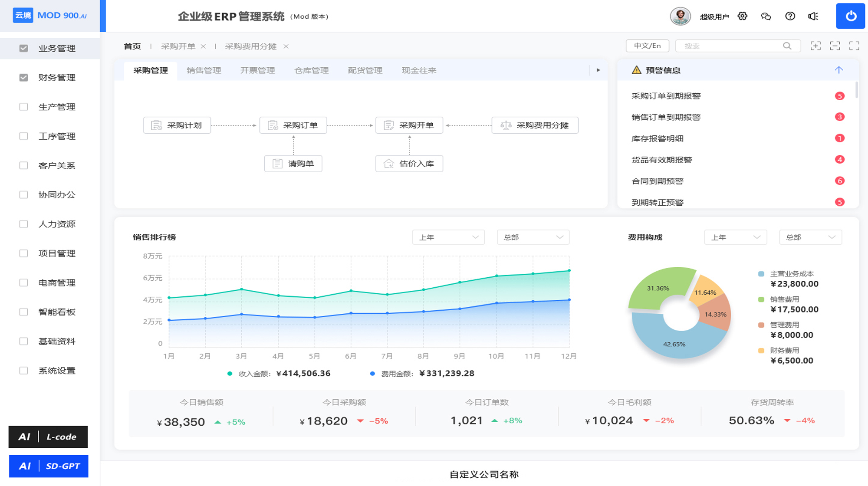
Task: Click the blue power logout button
Action: click(851, 16)
